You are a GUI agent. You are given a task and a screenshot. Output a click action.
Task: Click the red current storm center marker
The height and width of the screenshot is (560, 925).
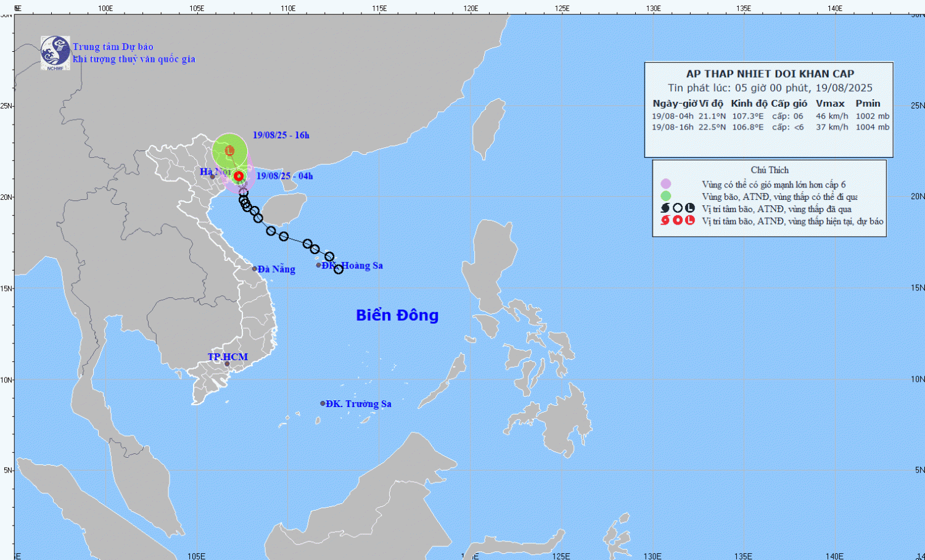(x=239, y=176)
